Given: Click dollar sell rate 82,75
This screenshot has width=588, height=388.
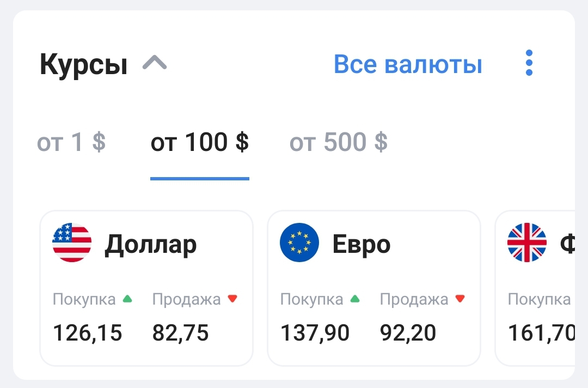Looking at the screenshot, I should [180, 333].
